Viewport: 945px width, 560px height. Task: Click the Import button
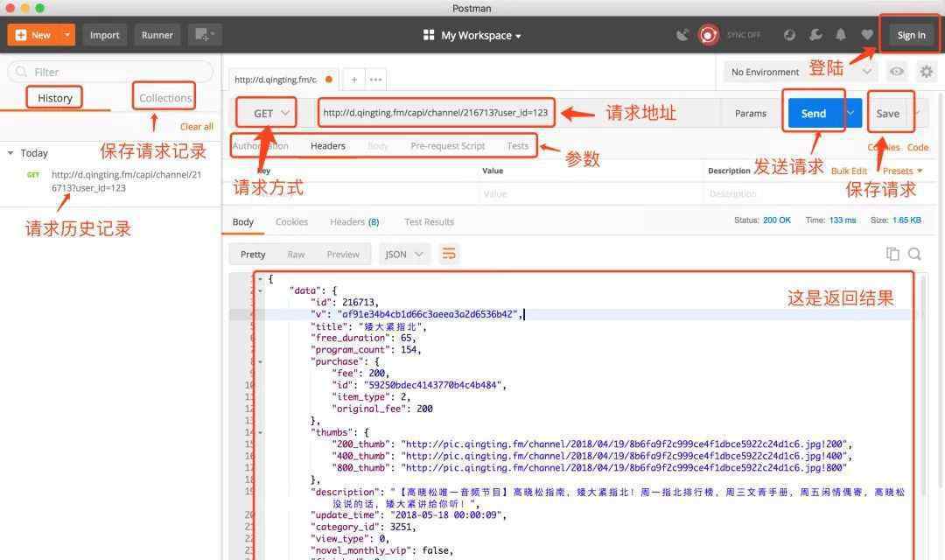[x=105, y=35]
